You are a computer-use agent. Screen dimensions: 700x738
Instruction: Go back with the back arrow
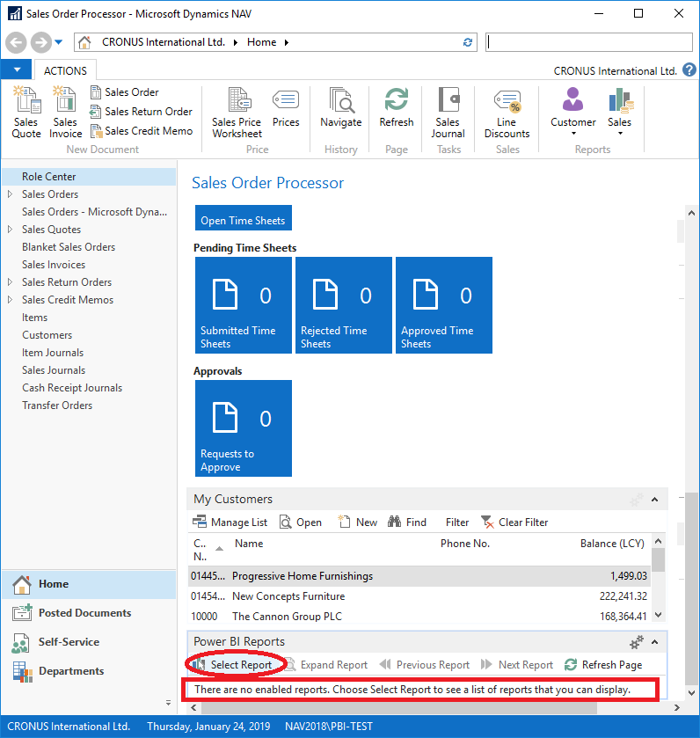click(16, 42)
